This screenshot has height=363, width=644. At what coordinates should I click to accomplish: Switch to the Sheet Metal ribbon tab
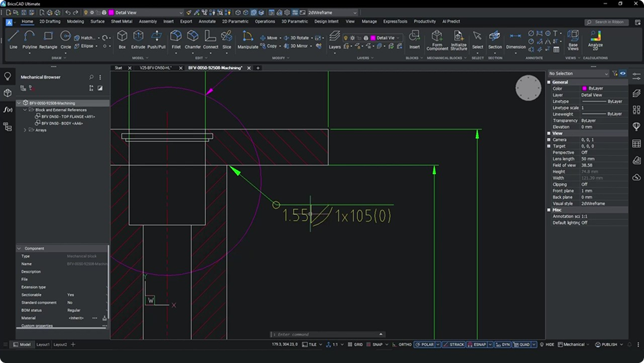point(121,21)
